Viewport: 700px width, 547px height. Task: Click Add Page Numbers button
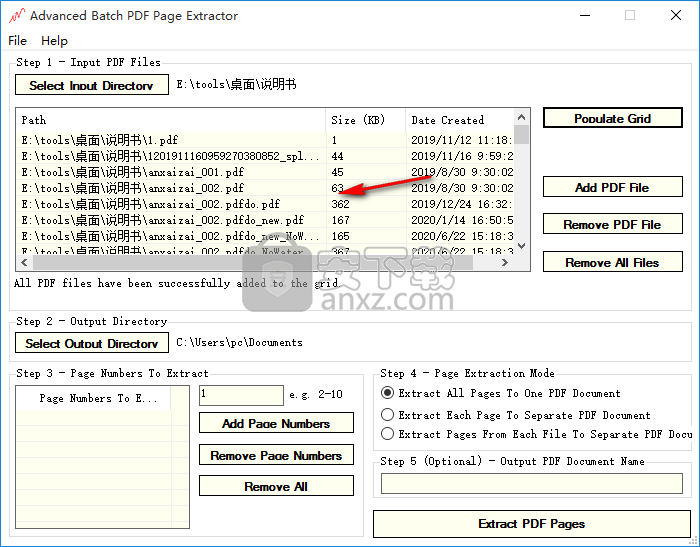click(276, 423)
